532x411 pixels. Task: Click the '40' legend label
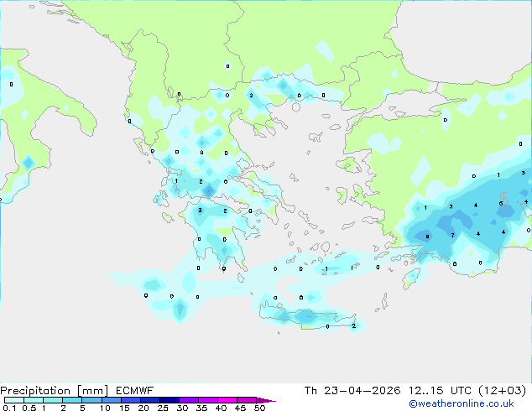click(221, 408)
